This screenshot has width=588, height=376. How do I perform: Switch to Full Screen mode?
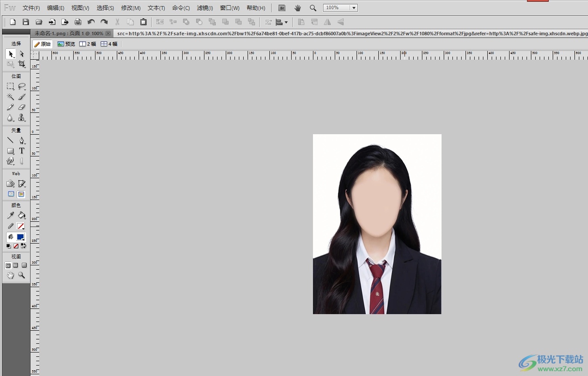click(24, 265)
